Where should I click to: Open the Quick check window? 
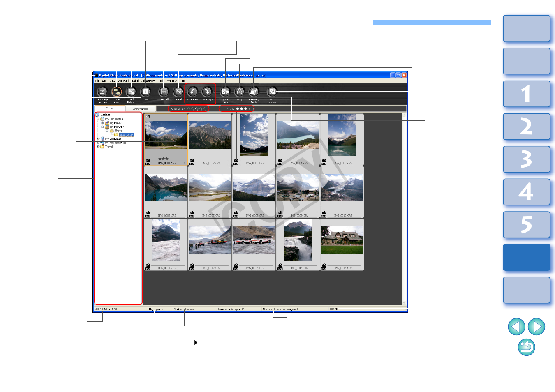pyautogui.click(x=225, y=92)
